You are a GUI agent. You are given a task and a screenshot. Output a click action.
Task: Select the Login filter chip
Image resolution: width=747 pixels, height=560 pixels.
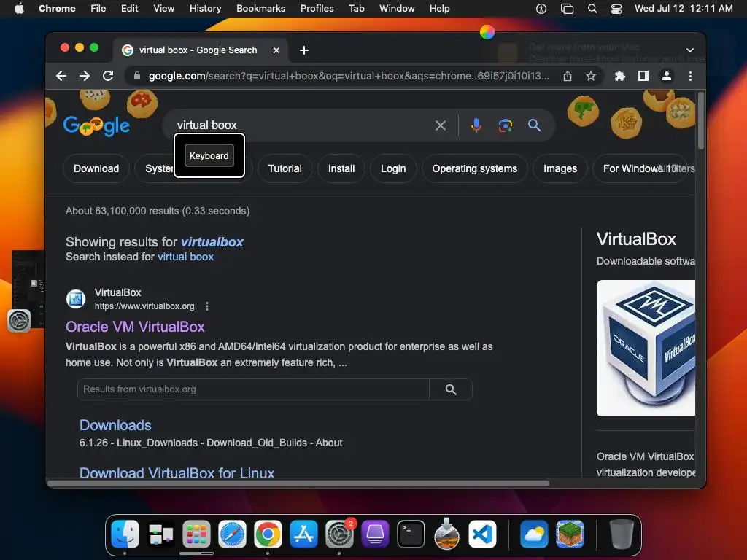pyautogui.click(x=393, y=168)
